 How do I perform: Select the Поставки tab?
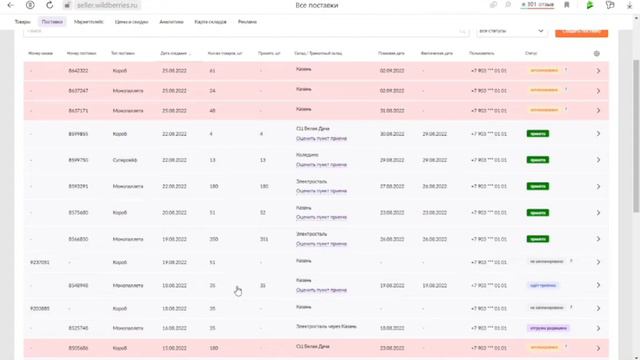(x=52, y=22)
